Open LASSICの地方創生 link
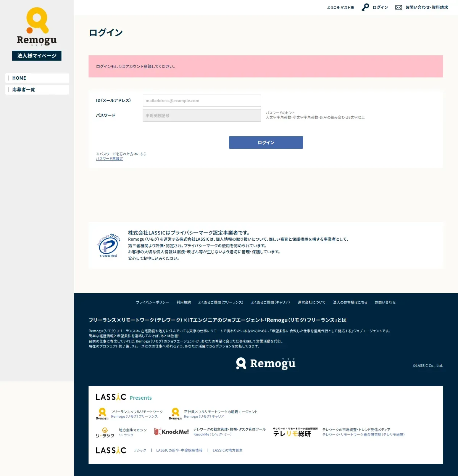 (227, 450)
